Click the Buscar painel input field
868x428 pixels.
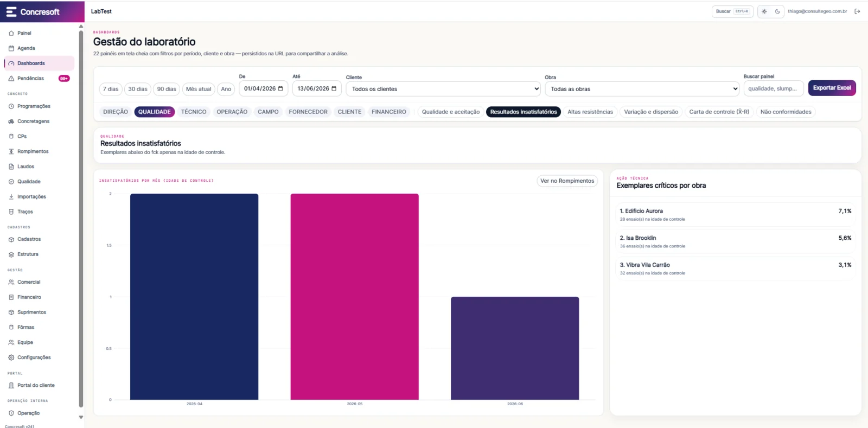(x=774, y=89)
